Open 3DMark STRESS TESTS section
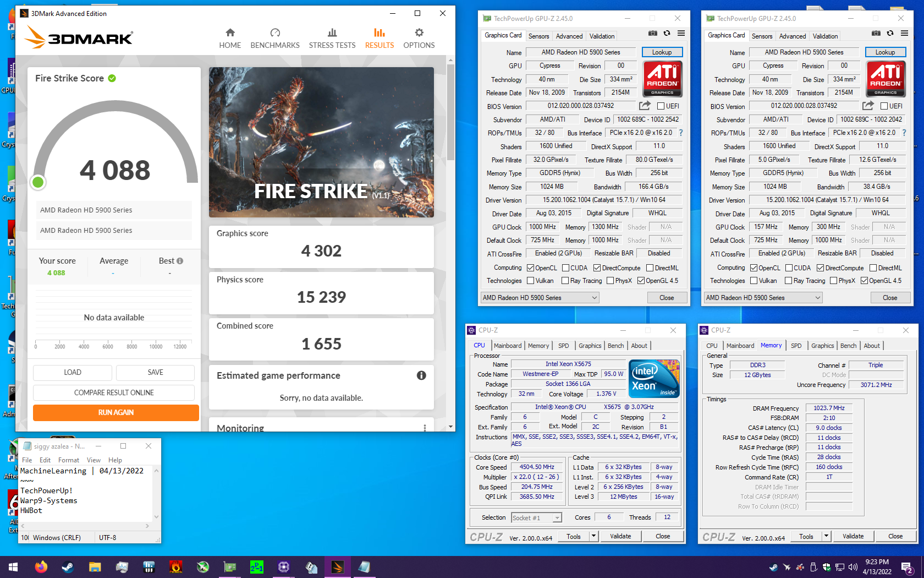 click(x=332, y=39)
